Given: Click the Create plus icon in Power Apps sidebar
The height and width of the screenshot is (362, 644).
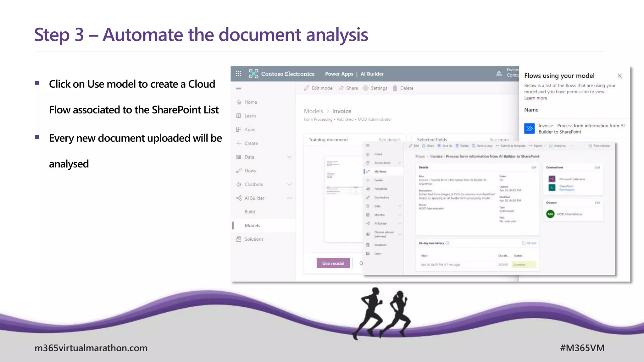Looking at the screenshot, I should click(x=239, y=143).
